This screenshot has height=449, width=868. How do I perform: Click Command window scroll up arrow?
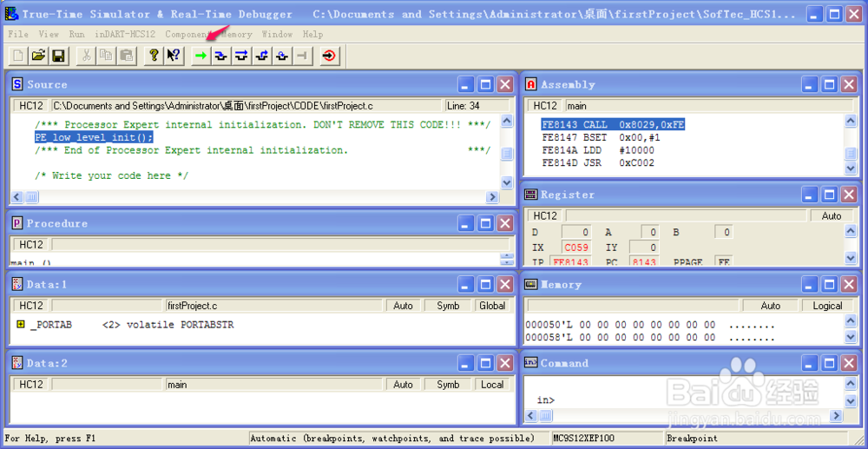(x=851, y=383)
